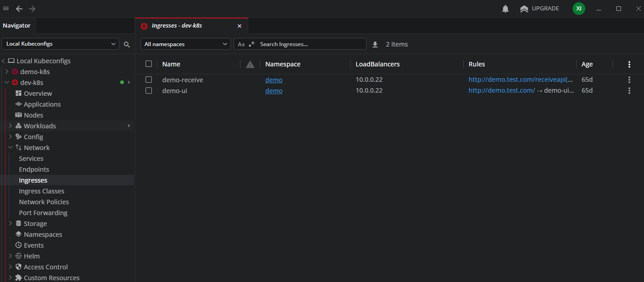
Task: Select all ingresses header checkbox
Action: click(149, 64)
